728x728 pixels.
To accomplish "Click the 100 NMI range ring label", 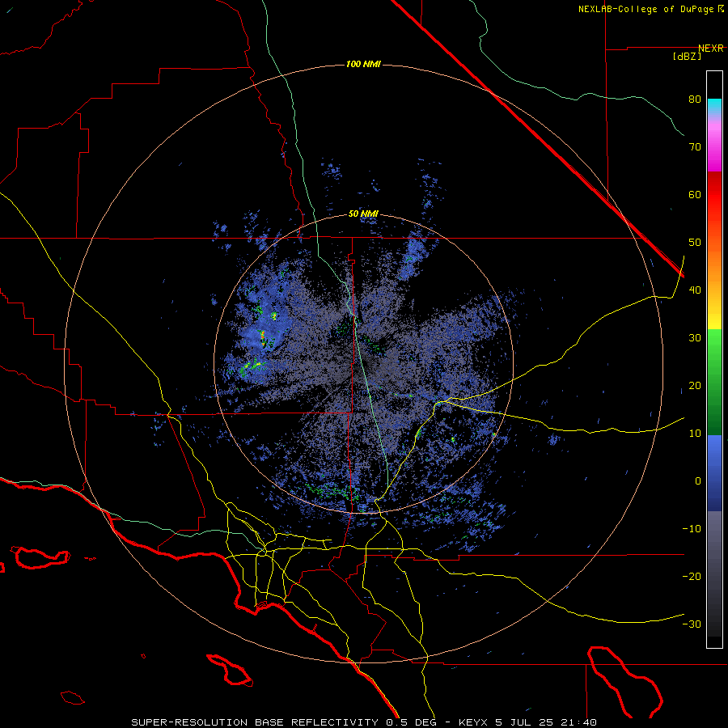I will 363,64.
